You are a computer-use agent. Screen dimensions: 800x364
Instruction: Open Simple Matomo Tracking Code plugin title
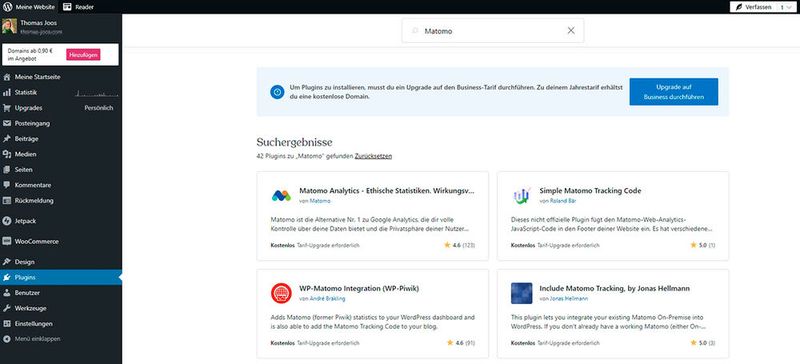590,190
